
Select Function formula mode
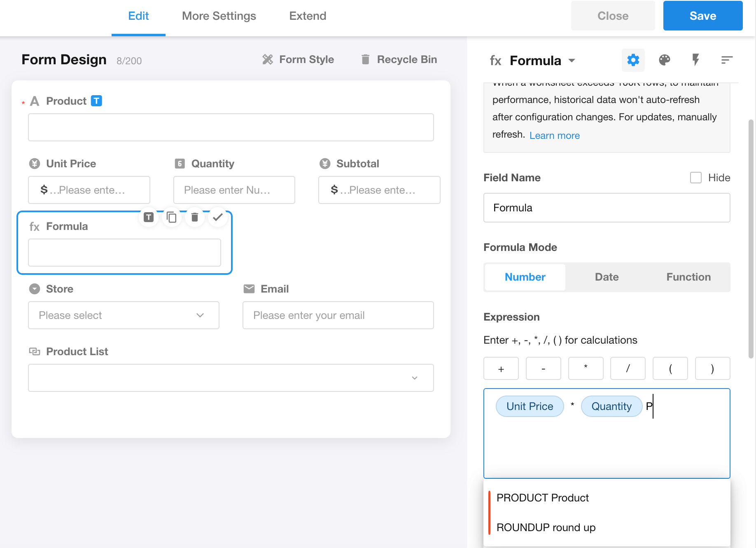[x=688, y=277]
